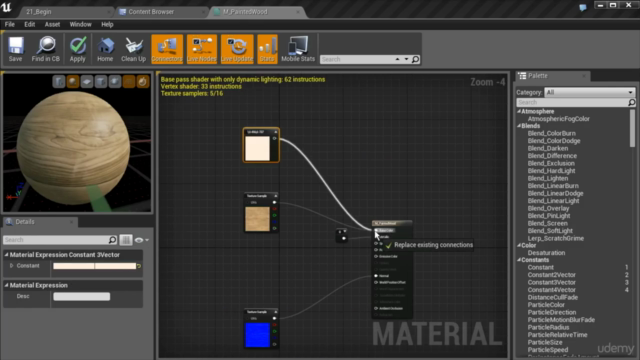
Task: Click search next down arrow
Action: click(406, 59)
